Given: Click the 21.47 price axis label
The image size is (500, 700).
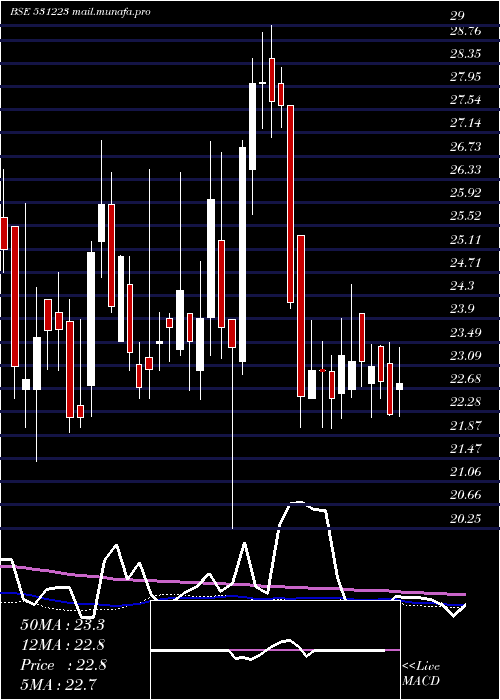Looking at the screenshot, I should pyautogui.click(x=466, y=449).
